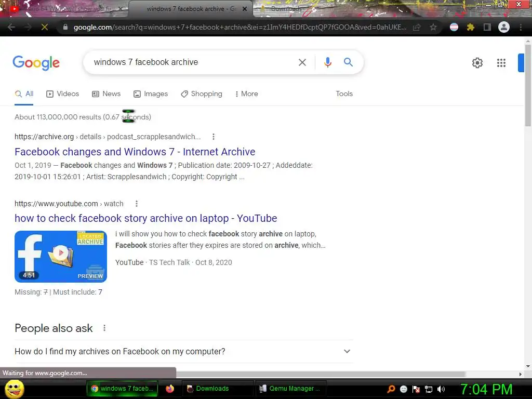Click the youtube.com result URL
Viewport: 532px width, 399px height.
(x=69, y=204)
